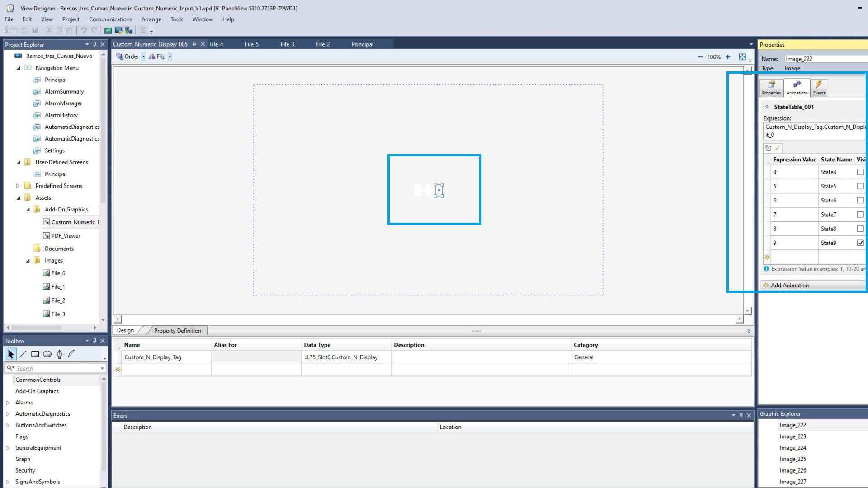
Task: Select AlarmSummary screen in Navigation Menu
Action: click(64, 91)
